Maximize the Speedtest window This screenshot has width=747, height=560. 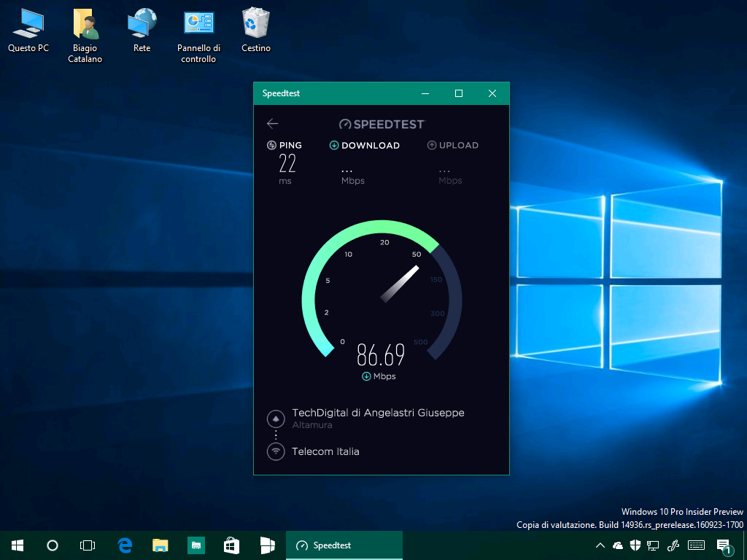click(x=459, y=93)
